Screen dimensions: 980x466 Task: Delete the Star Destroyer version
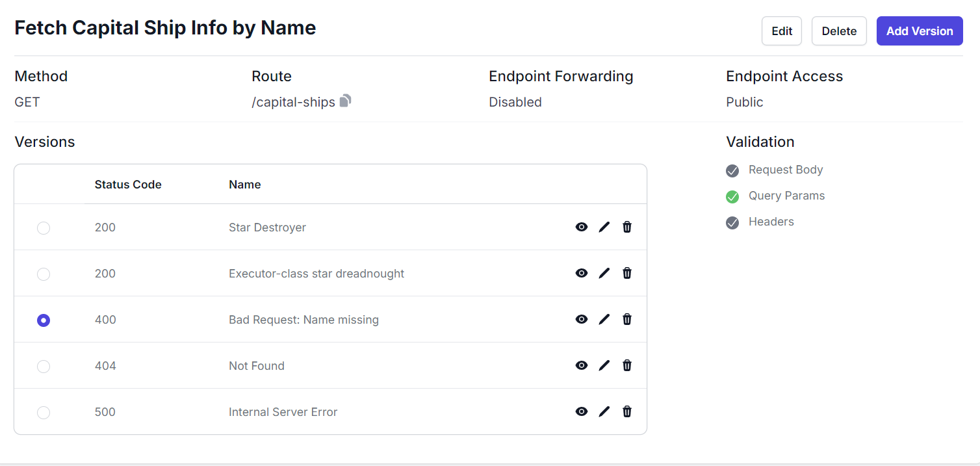click(627, 227)
